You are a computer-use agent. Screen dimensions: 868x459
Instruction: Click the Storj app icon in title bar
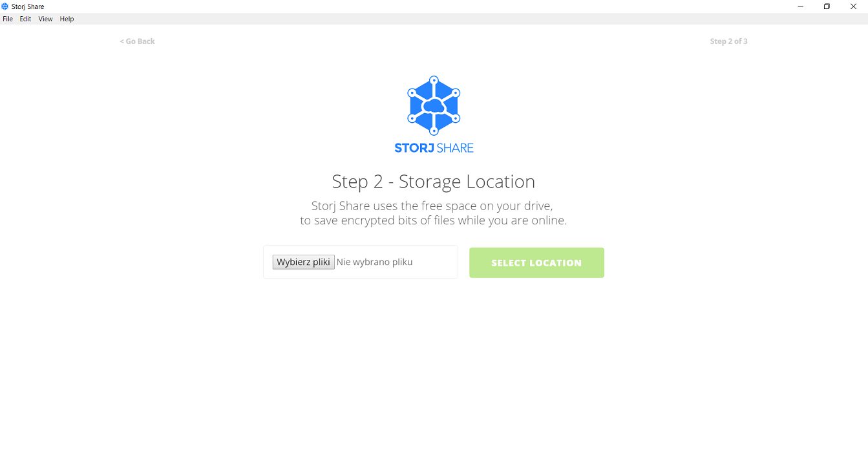click(5, 6)
